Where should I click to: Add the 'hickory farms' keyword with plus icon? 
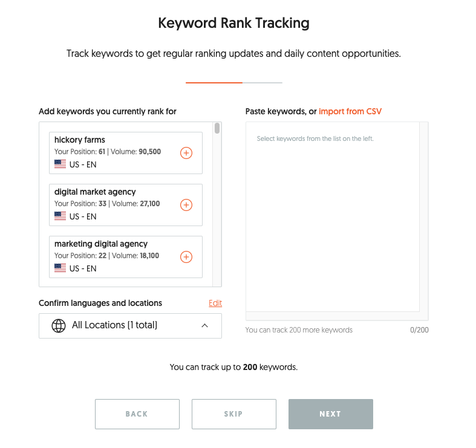[x=186, y=153]
